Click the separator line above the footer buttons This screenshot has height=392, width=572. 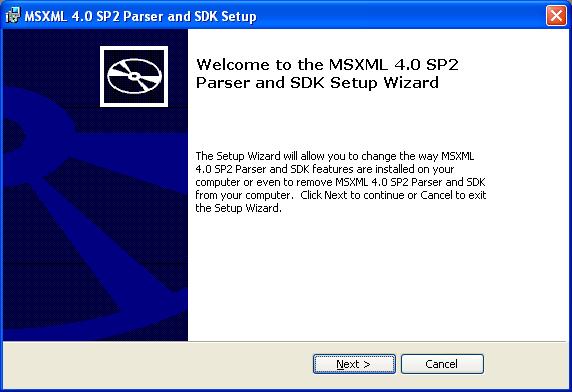click(x=286, y=342)
